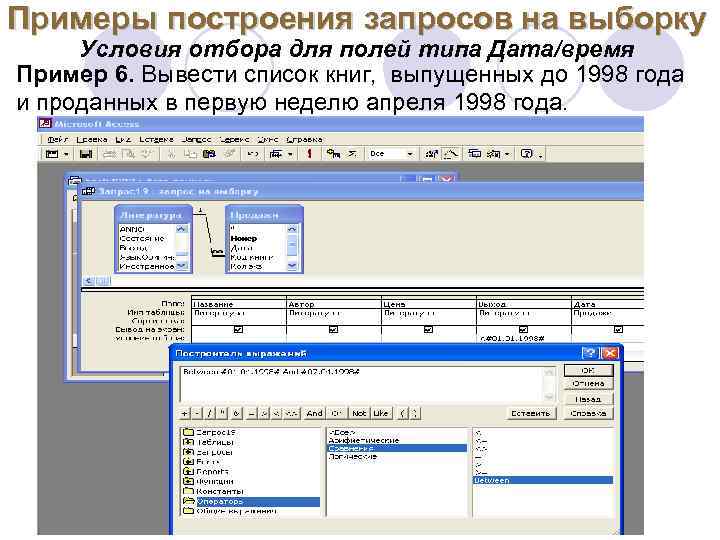Select the Логические category
720x540 pixels.
click(353, 456)
